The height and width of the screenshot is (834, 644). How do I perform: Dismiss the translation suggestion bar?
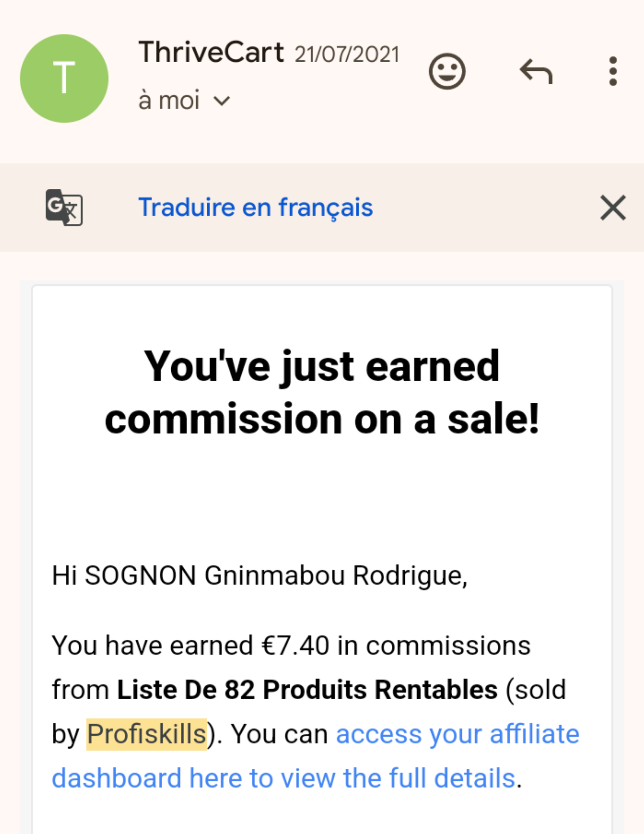[613, 207]
